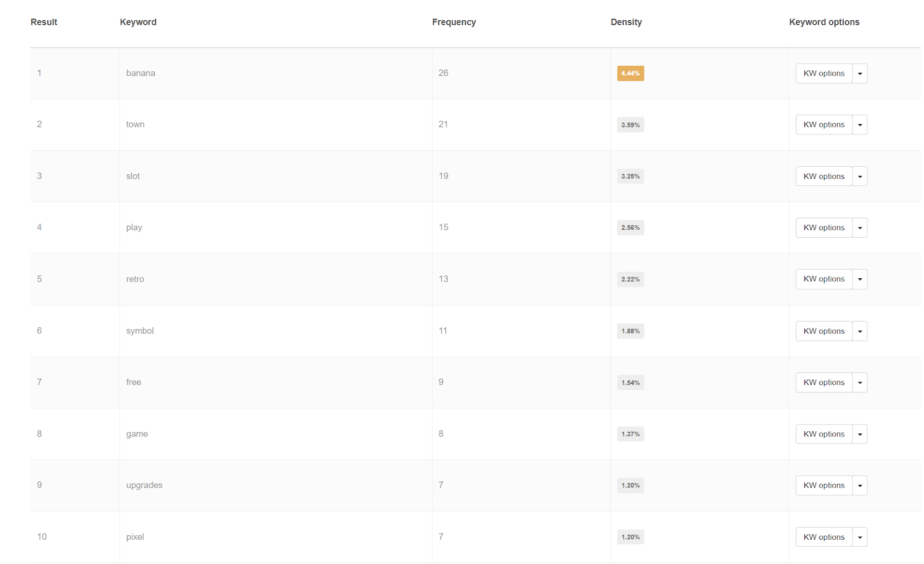Click the Result column header
This screenshot has width=924, height=564.
tap(44, 22)
